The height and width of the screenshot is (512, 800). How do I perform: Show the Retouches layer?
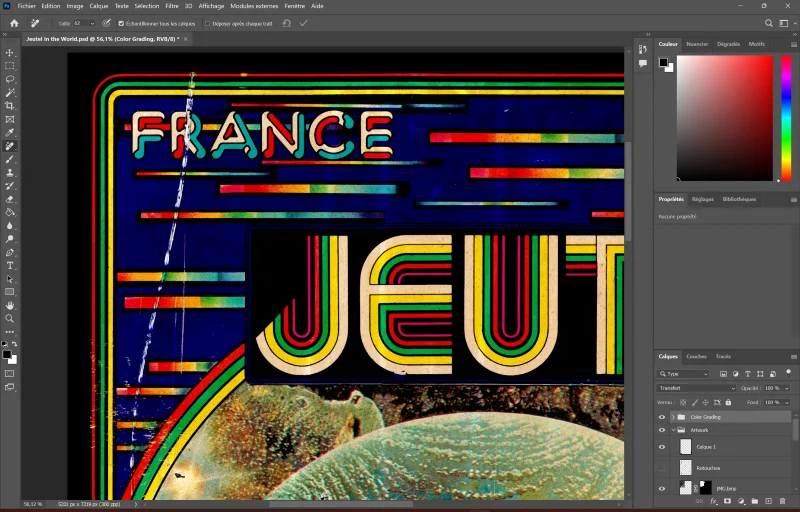point(661,467)
